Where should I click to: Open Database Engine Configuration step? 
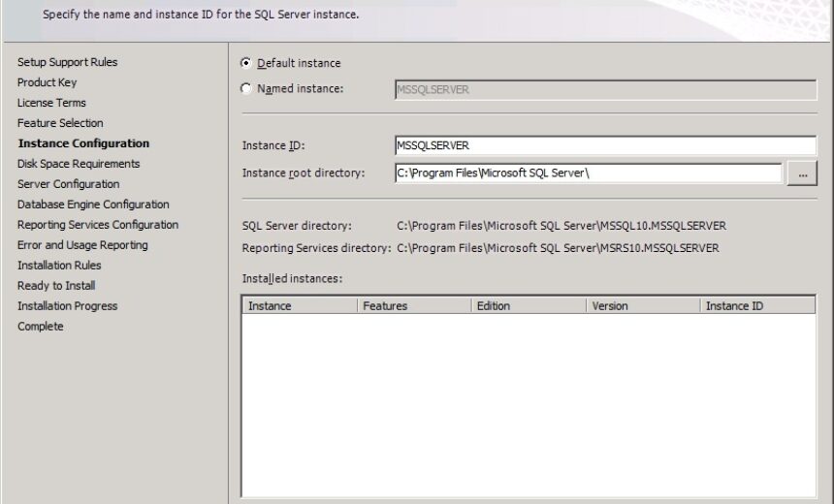(x=93, y=205)
